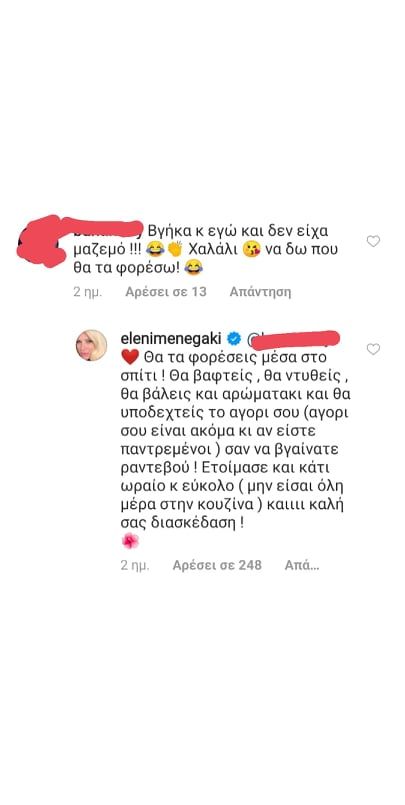Image resolution: width=405 pixels, height=805 pixels.
Task: Tap the truncated 'Απά...' reply button
Action: tap(302, 565)
